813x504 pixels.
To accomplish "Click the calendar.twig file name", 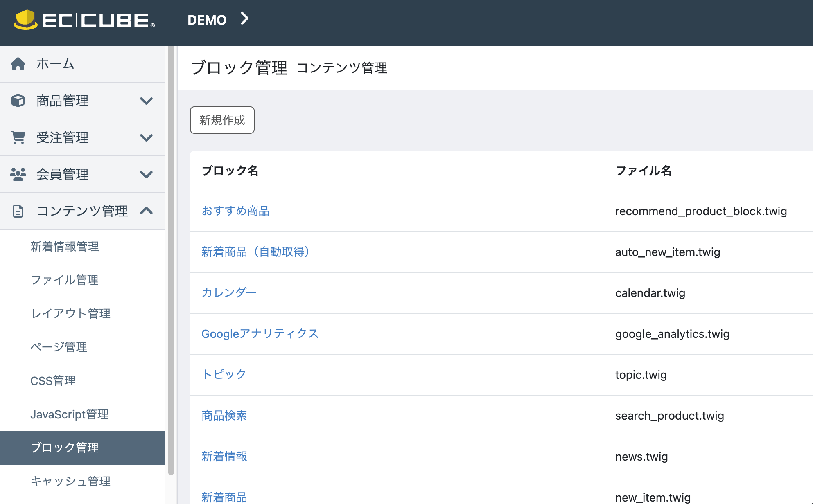I will coord(650,293).
